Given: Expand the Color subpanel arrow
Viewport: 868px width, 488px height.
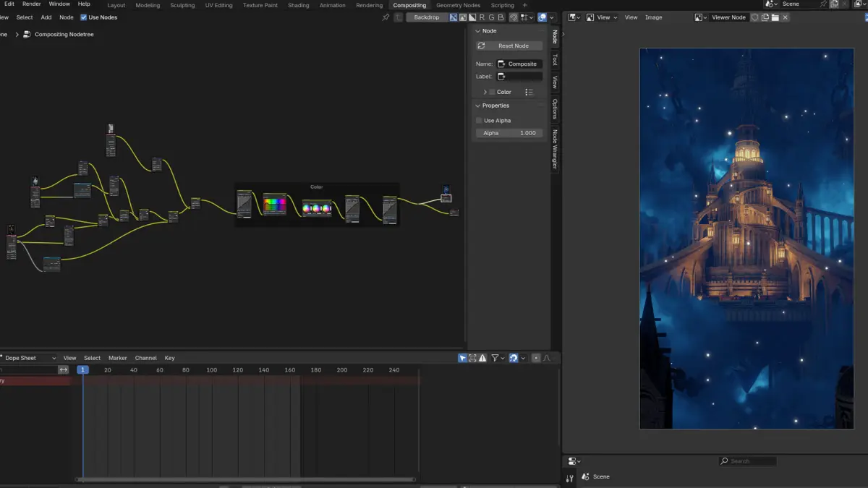Looking at the screenshot, I should 485,92.
